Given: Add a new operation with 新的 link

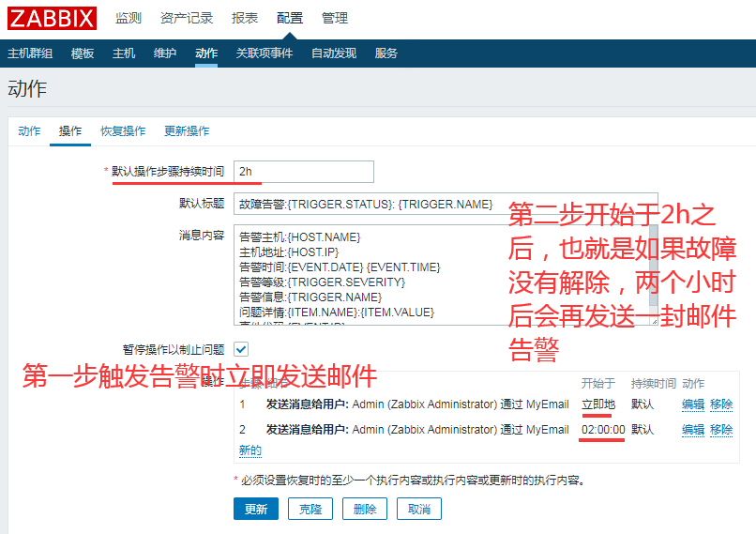Looking at the screenshot, I should [250, 450].
